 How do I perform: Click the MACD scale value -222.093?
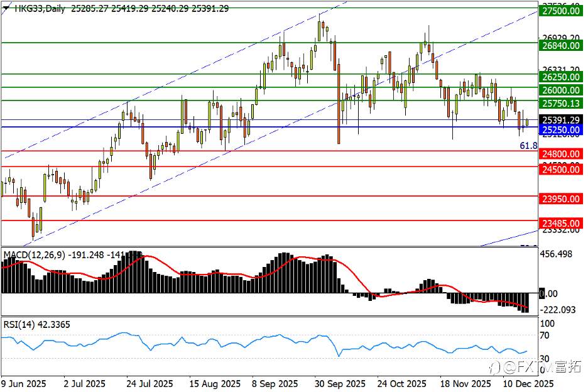[557, 310]
